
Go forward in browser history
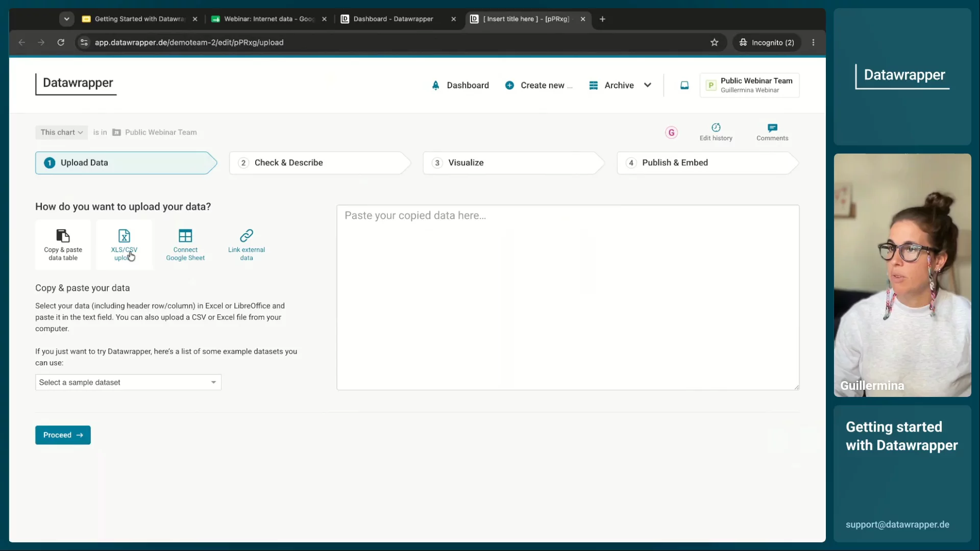coord(41,42)
